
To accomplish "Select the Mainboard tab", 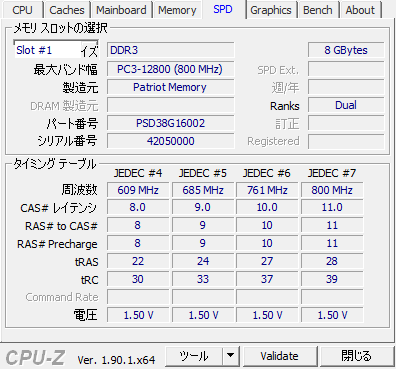I will [121, 10].
